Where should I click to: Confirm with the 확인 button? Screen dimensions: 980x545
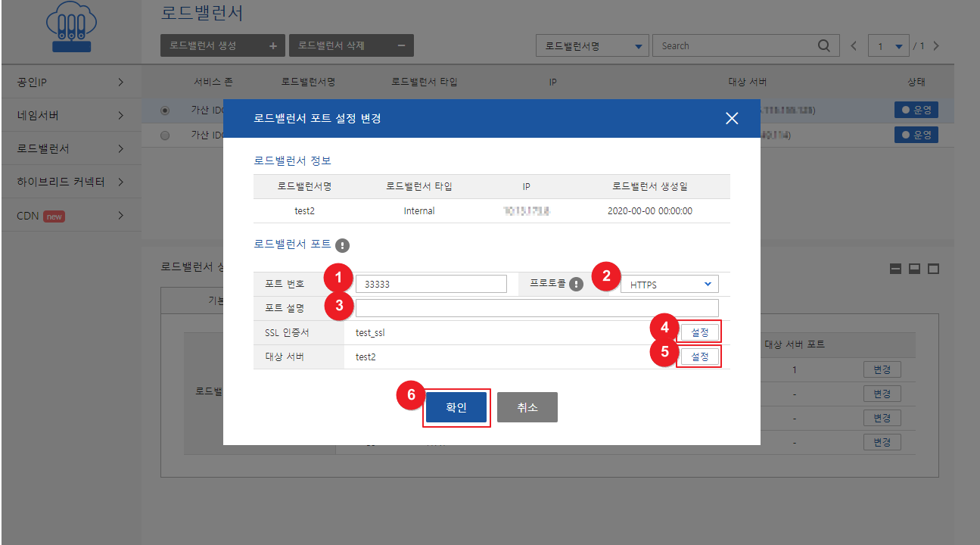[456, 407]
